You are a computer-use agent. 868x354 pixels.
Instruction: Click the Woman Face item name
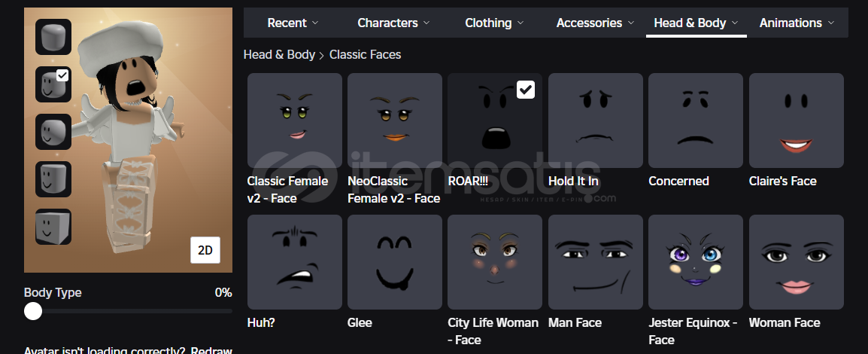pos(785,322)
